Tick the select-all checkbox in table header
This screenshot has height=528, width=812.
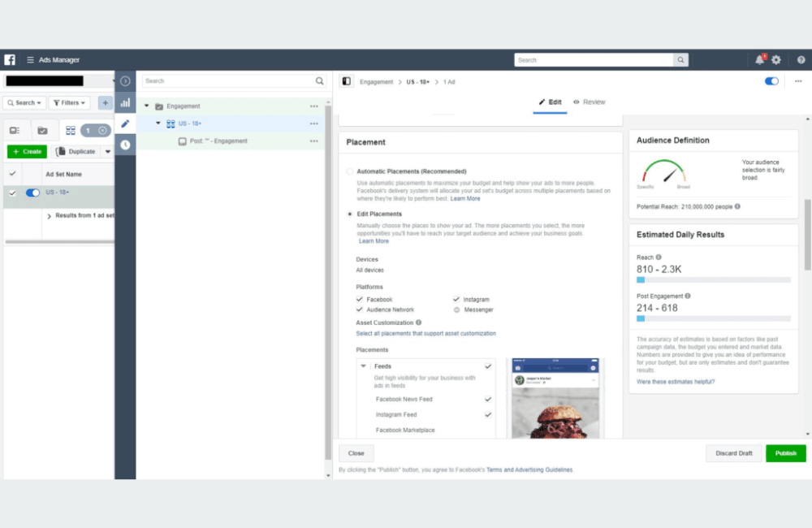pos(12,174)
